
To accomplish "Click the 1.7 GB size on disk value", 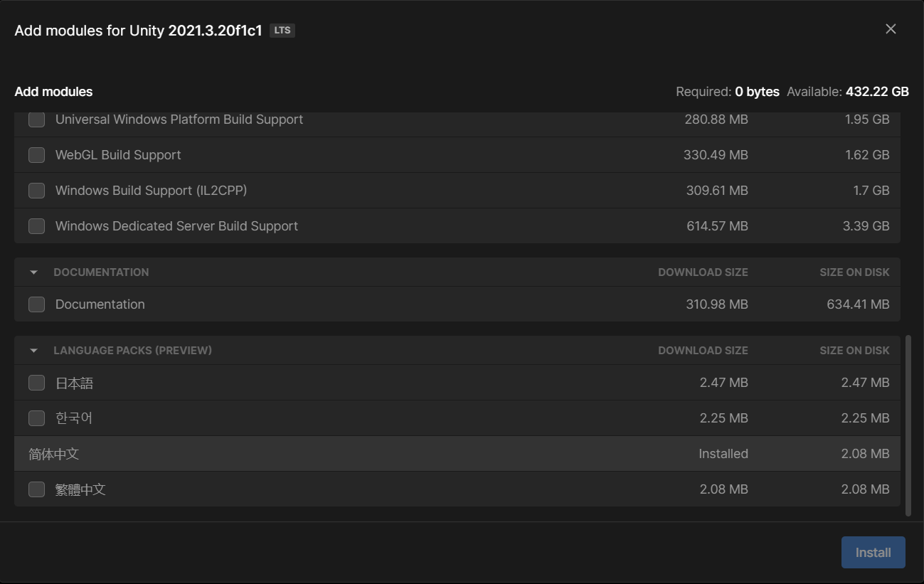I will click(871, 191).
